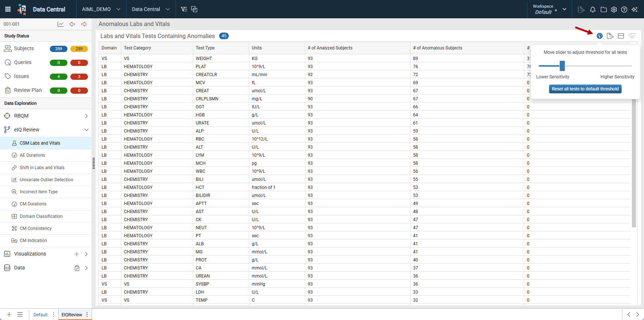The image size is (644, 320).
Task: Collapse the eIQ Review section
Action: coord(87,130)
